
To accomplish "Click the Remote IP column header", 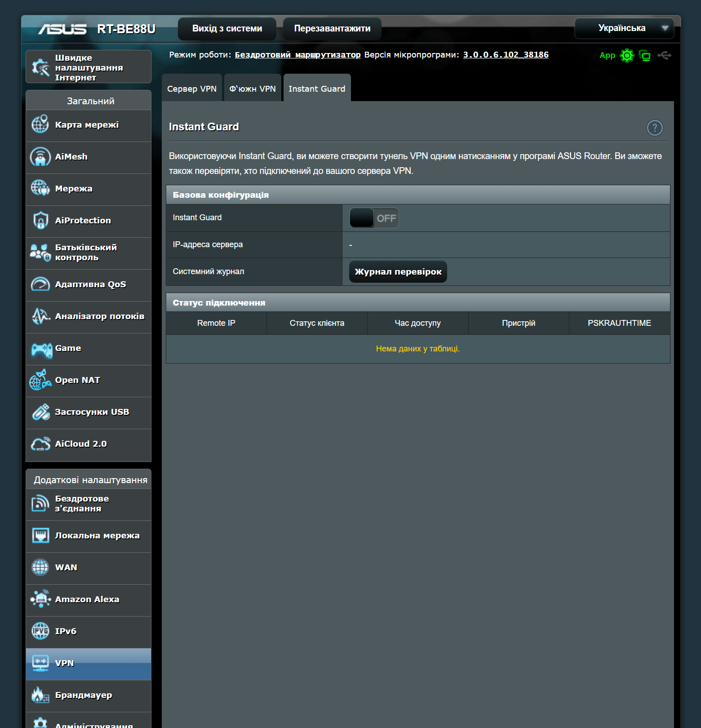I will pos(216,323).
